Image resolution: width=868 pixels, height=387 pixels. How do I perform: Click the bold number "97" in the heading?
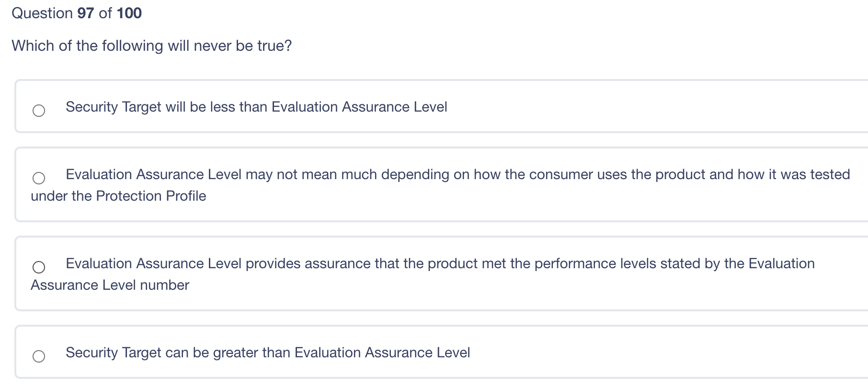point(86,13)
